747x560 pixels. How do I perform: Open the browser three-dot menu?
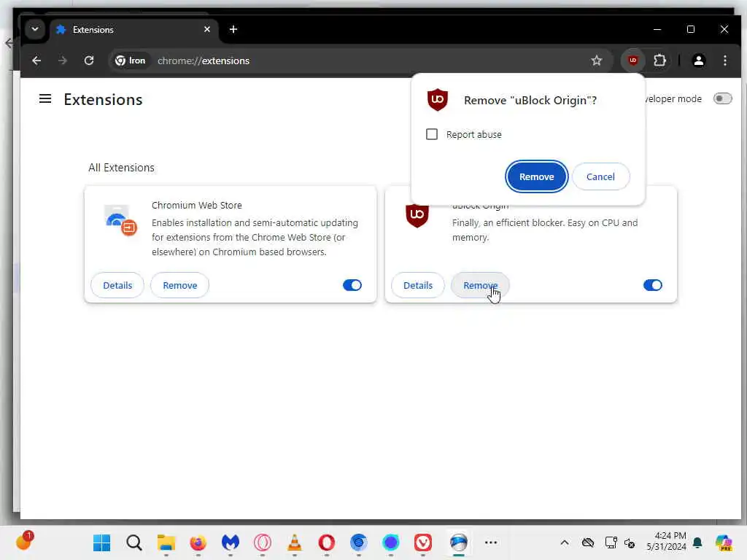pyautogui.click(x=724, y=61)
